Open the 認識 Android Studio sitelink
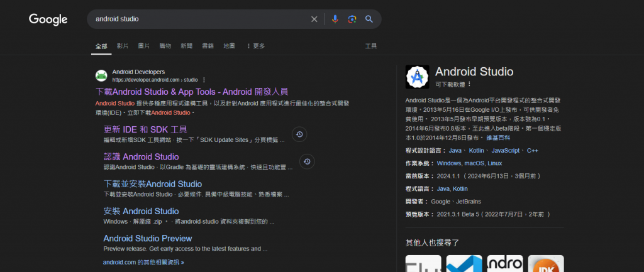This screenshot has width=644, height=272. tap(142, 156)
